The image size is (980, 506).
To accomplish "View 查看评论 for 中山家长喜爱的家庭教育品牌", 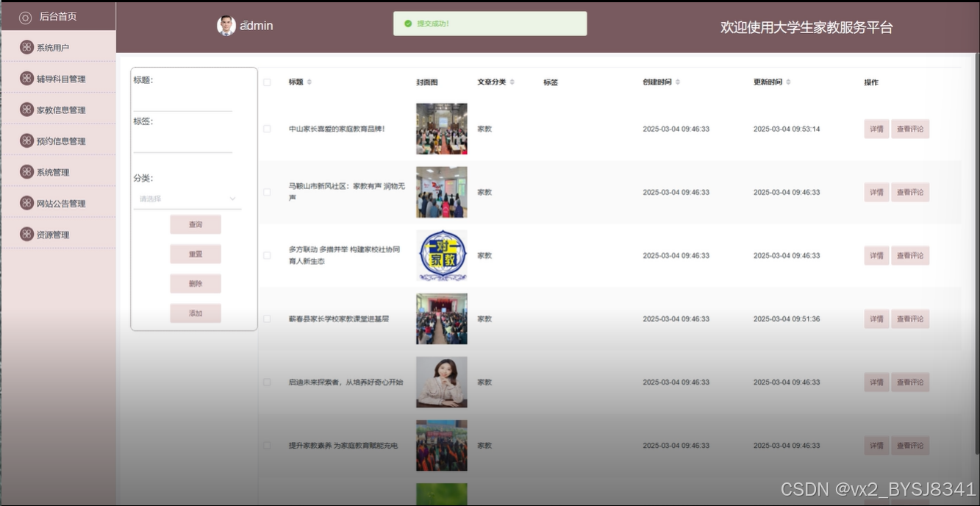I will [910, 129].
